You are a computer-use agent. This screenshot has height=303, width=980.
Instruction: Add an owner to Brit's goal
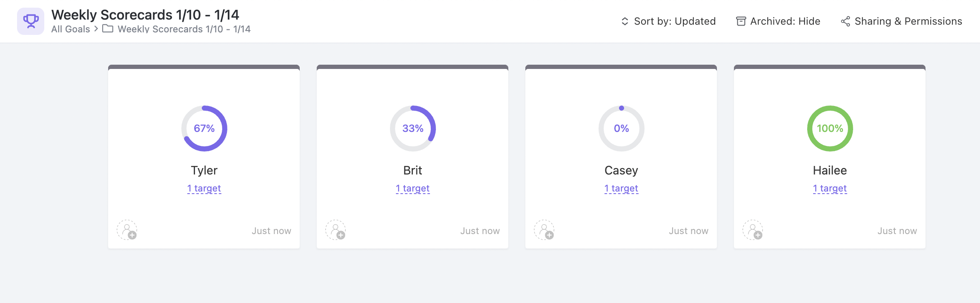[335, 230]
